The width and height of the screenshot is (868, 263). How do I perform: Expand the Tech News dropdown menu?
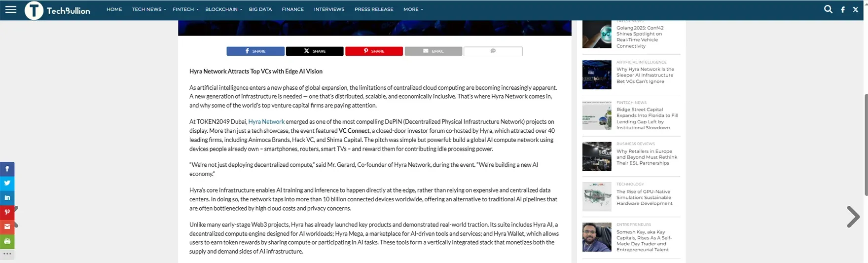tap(149, 9)
